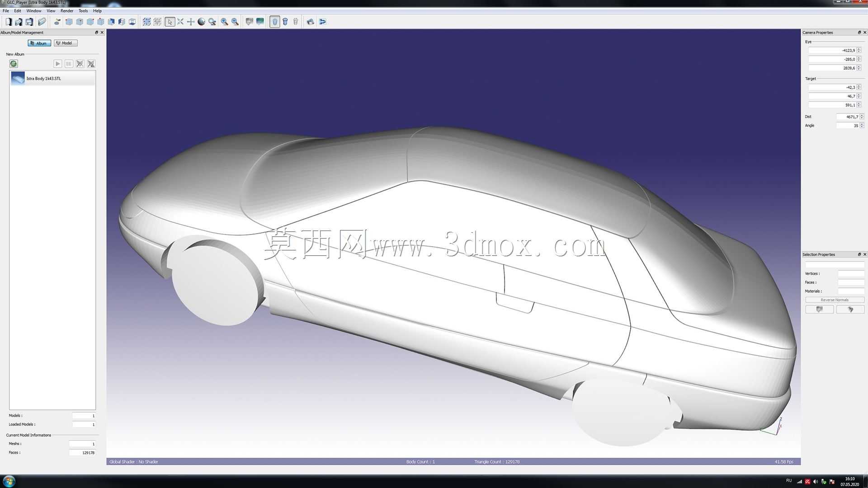Screen dimensions: 868x488
Task: Toggle the grey wireframe cup render mode
Action: [296, 22]
